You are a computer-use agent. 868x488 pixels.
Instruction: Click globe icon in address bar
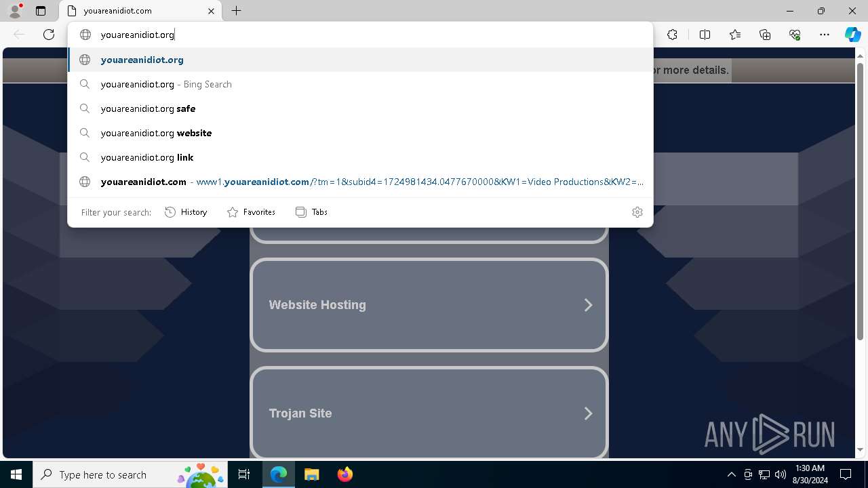[85, 35]
